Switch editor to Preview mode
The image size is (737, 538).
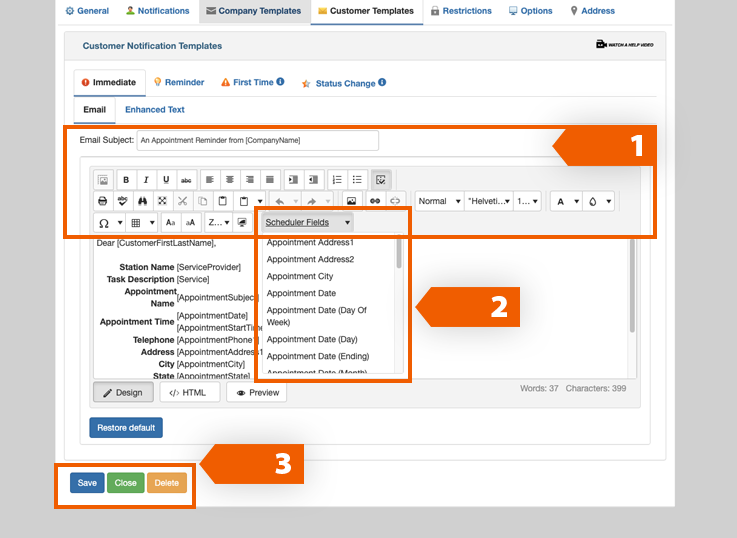257,393
